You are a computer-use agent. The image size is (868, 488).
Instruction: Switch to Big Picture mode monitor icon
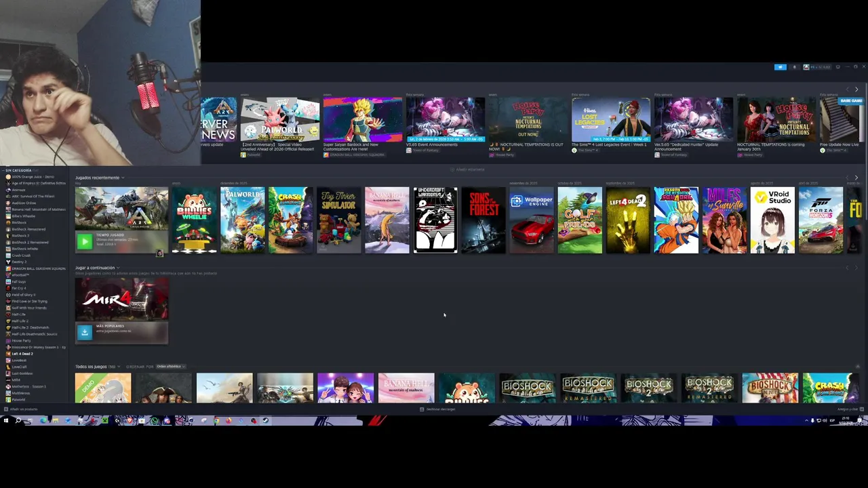pyautogui.click(x=838, y=67)
